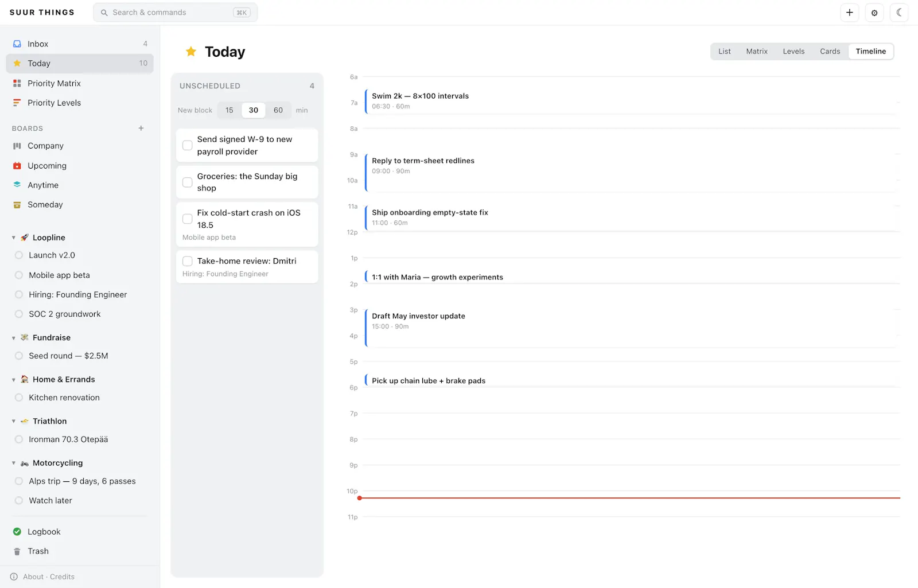Mark Mobile app beta project circle

pyautogui.click(x=19, y=275)
